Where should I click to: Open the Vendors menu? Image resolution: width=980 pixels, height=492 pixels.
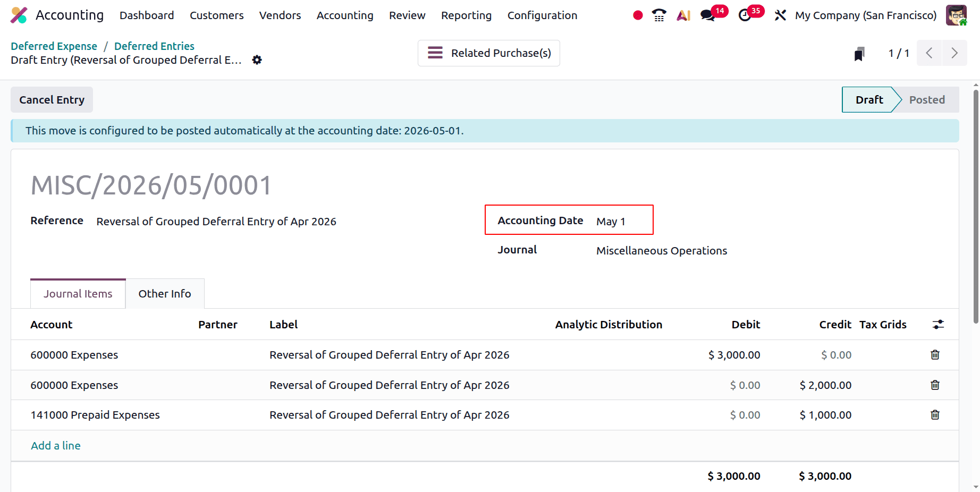(280, 15)
